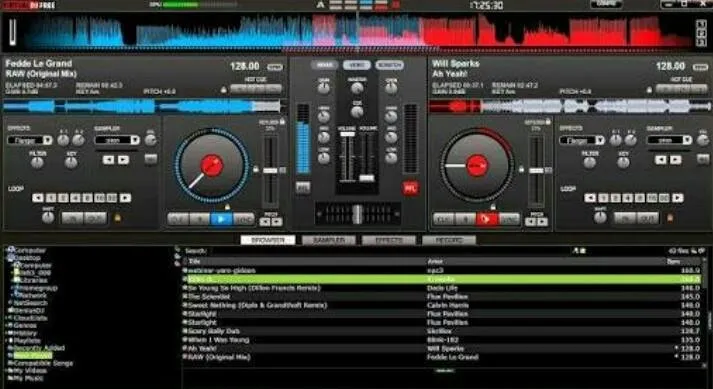Click the left deck play button
Screen dimensions: 713x389
click(x=221, y=219)
